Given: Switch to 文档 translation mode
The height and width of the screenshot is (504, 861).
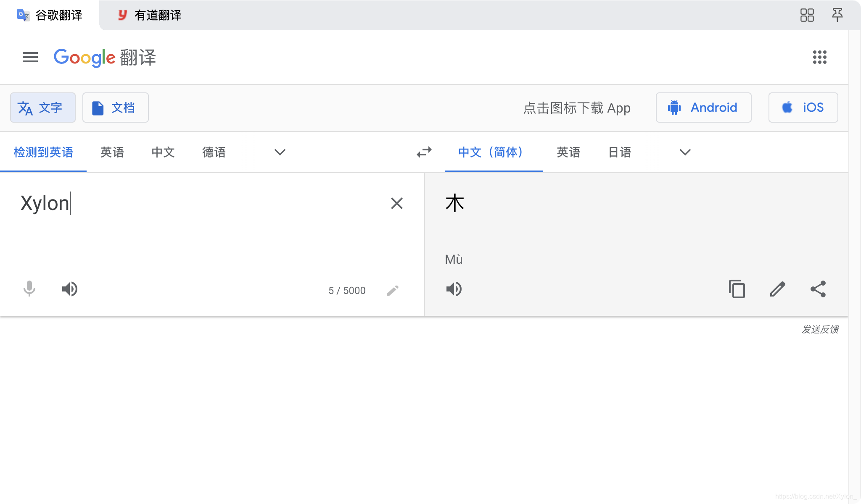Looking at the screenshot, I should (x=115, y=108).
